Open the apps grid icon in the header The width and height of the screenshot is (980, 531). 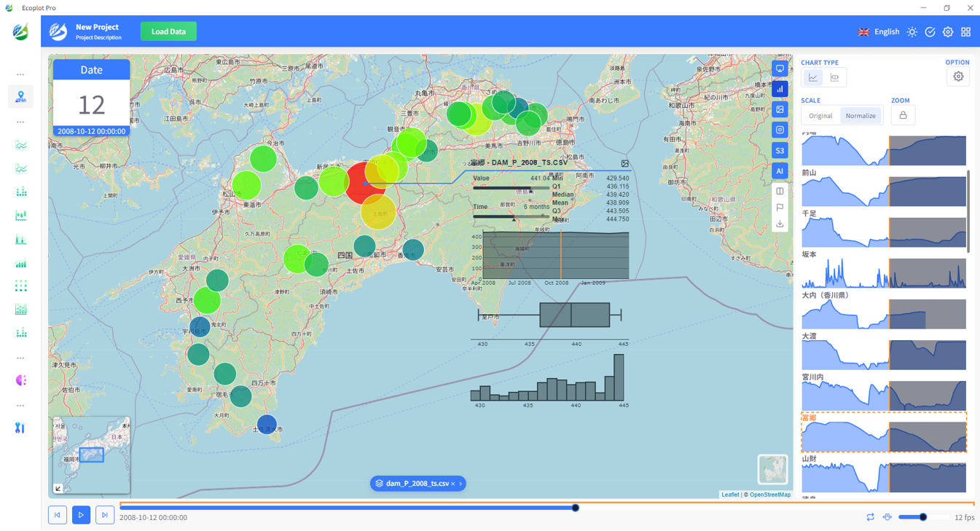click(966, 32)
